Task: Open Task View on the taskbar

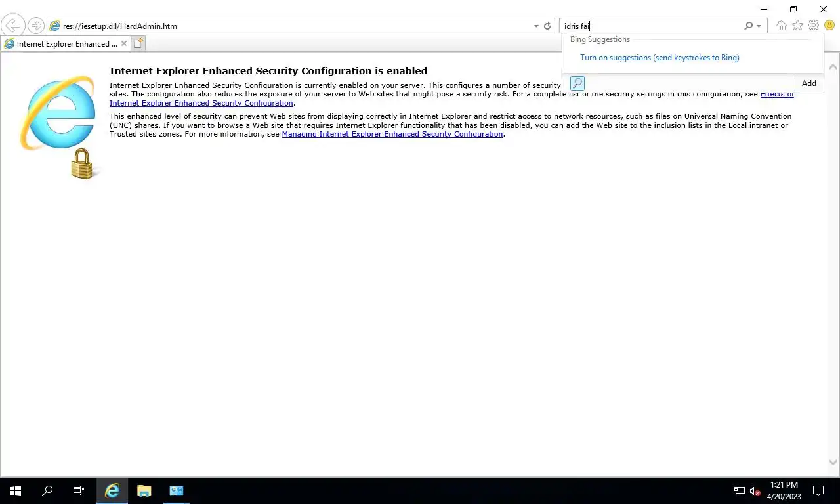Action: [79, 491]
